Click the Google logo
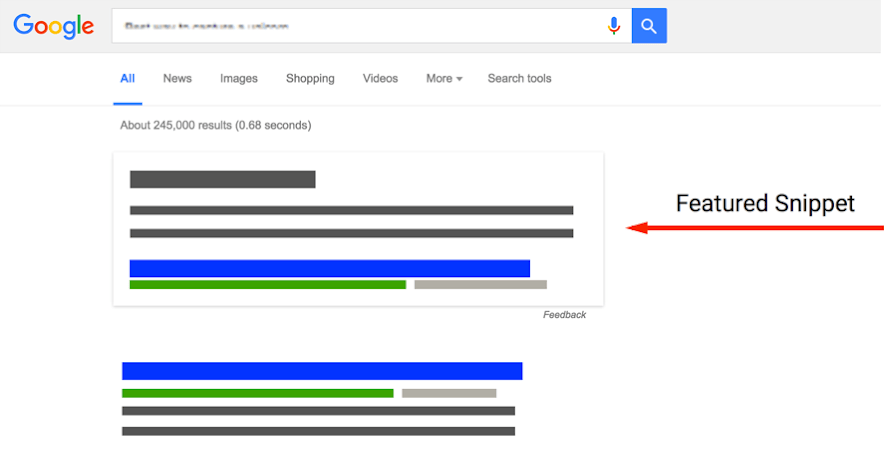The height and width of the screenshot is (468, 895). tap(53, 26)
